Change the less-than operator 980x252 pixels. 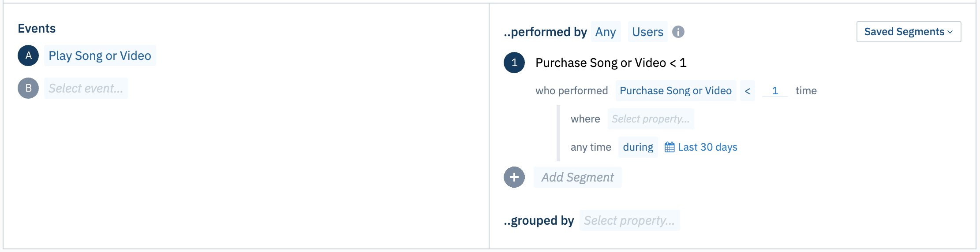[747, 91]
